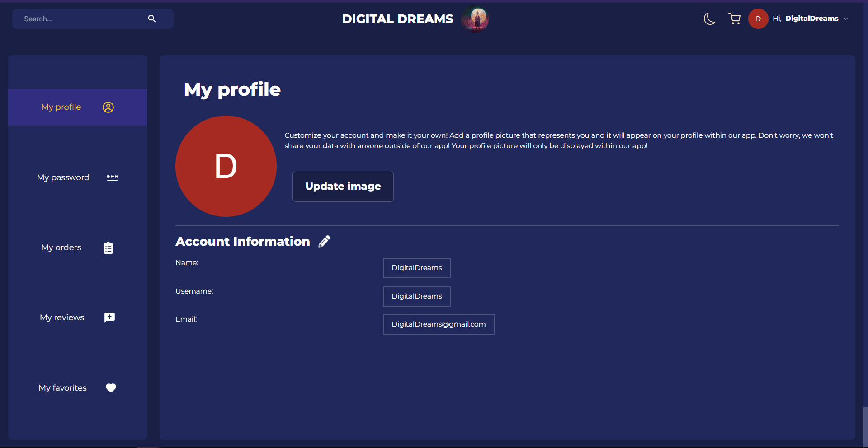Focus the Search input field
This screenshot has width=868, height=448.
[x=81, y=19]
